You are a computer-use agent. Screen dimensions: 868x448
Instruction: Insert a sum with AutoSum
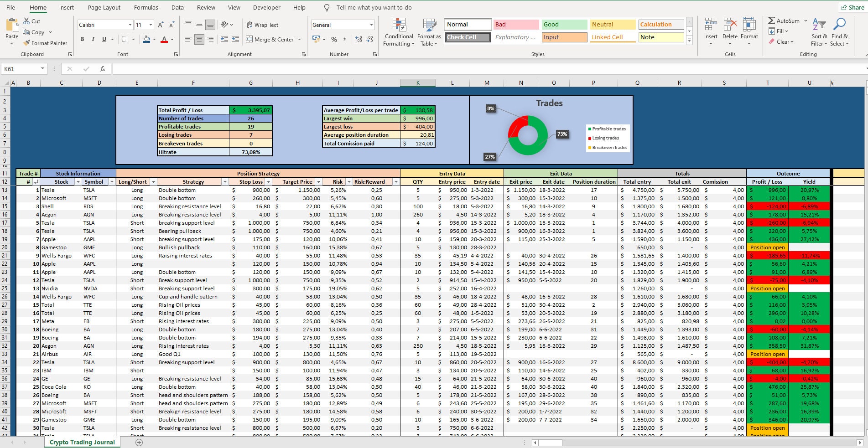pos(785,21)
